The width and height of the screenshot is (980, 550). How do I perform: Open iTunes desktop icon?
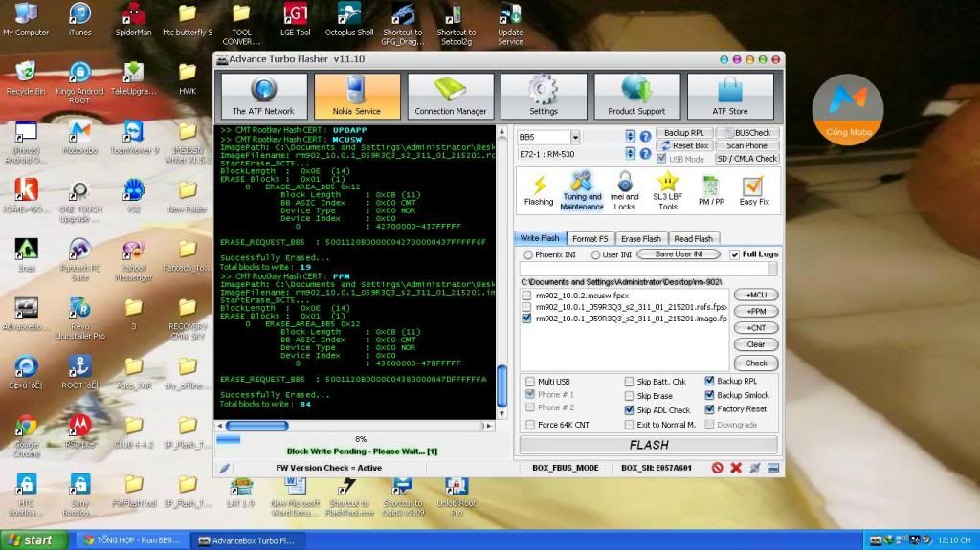coord(79,21)
